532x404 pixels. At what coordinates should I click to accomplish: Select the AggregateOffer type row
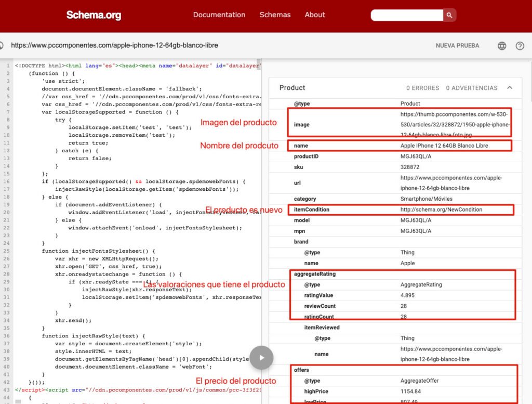[x=395, y=381]
